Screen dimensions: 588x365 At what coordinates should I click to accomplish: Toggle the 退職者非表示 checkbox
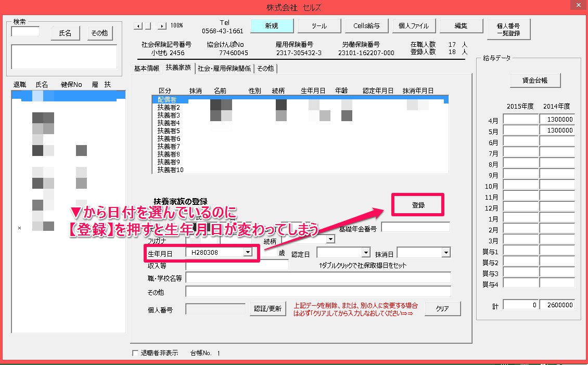click(135, 353)
